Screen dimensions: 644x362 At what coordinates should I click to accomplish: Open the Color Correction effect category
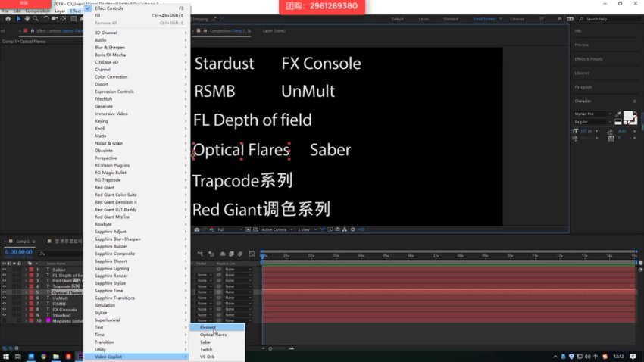point(136,76)
